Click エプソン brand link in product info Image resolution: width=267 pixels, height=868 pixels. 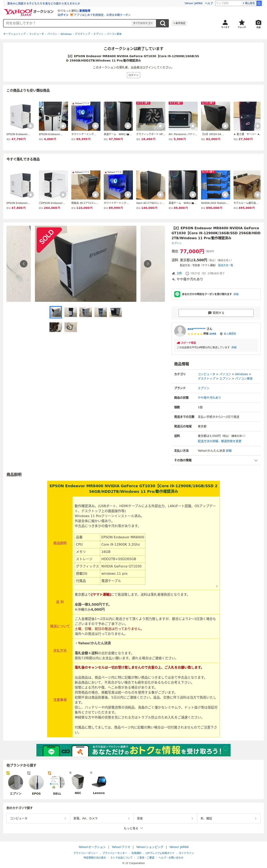204,388
